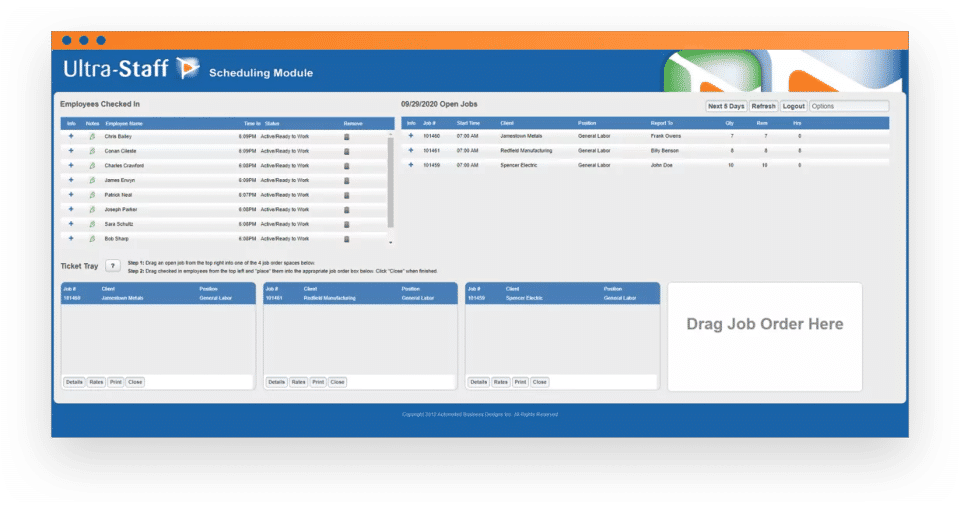Close the Jamestown Metals ticket

[x=135, y=382]
